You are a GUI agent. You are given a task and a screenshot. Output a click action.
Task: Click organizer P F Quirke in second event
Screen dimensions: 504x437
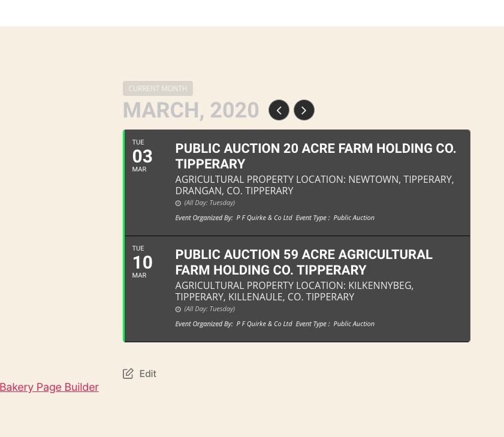(x=264, y=324)
